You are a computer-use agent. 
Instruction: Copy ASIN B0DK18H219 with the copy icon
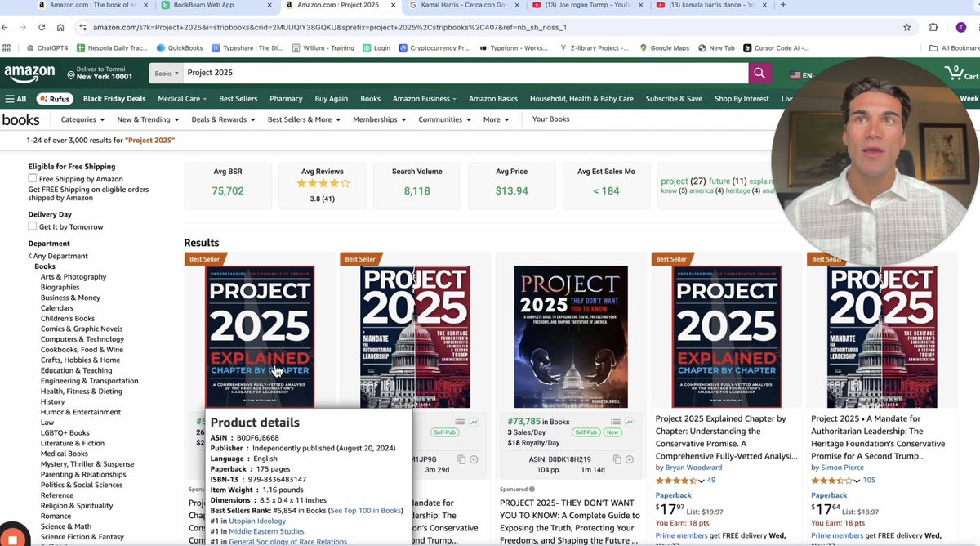coord(619,459)
